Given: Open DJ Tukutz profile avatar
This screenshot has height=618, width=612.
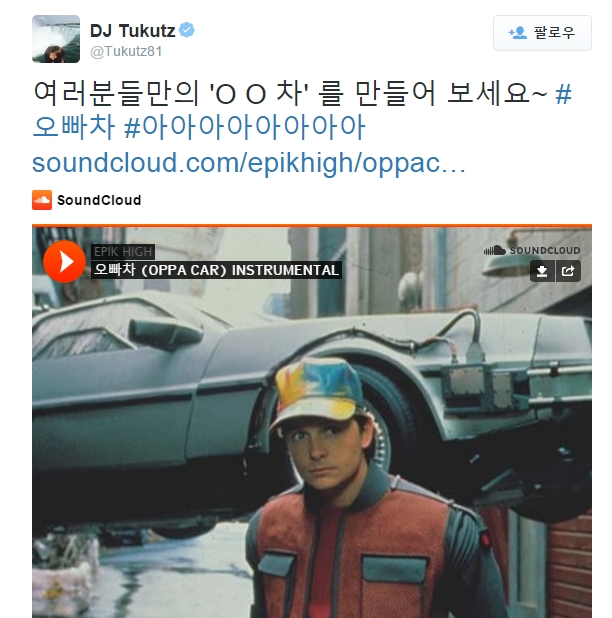Looking at the screenshot, I should point(56,39).
